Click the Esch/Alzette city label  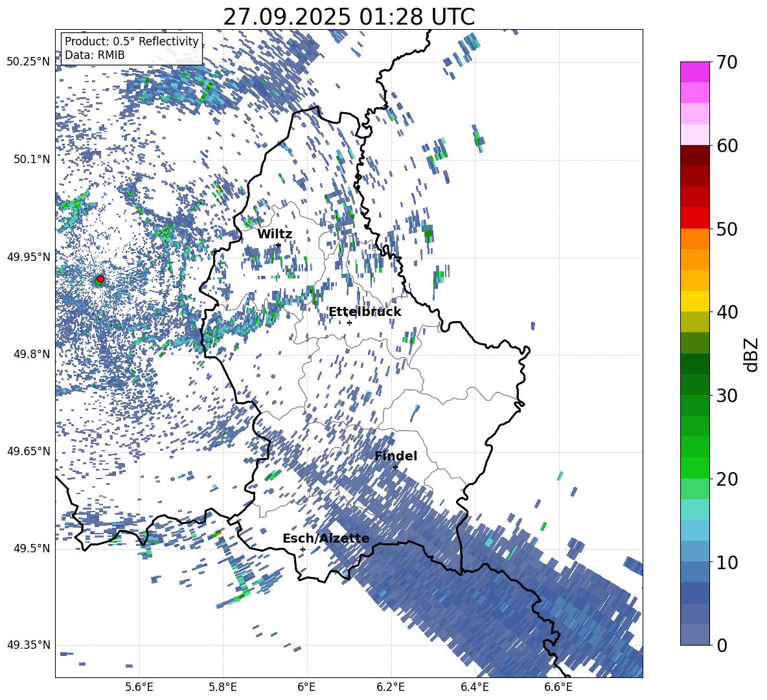click(x=326, y=538)
